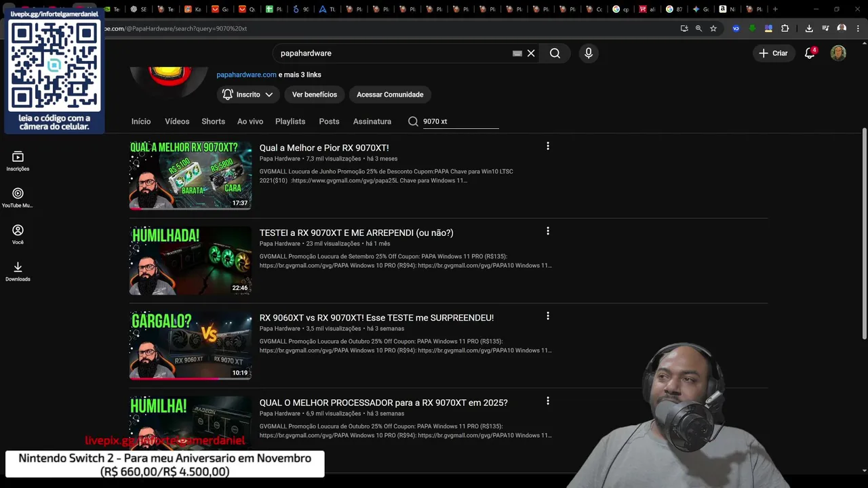Image resolution: width=868 pixels, height=488 pixels.
Task: Open Downloads in the sidebar
Action: (18, 271)
